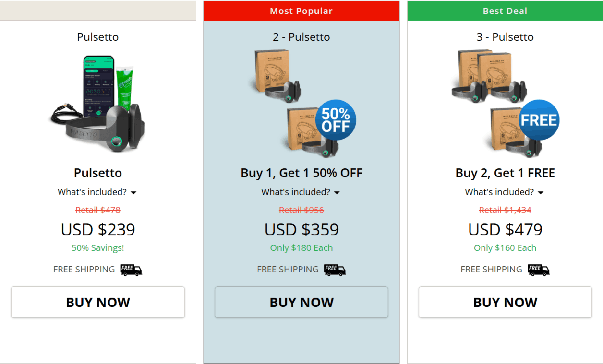
Task: Click the red Most Popular banner
Action: click(x=301, y=11)
